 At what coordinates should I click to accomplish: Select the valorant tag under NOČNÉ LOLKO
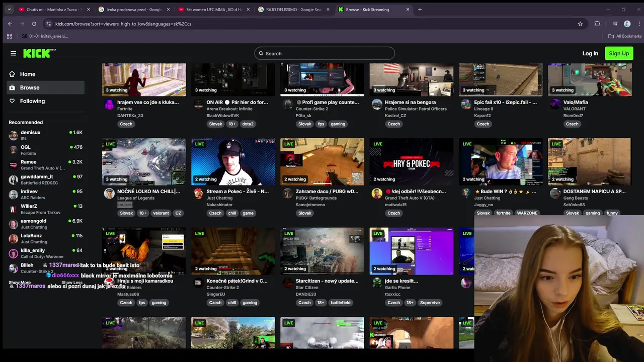(x=161, y=213)
